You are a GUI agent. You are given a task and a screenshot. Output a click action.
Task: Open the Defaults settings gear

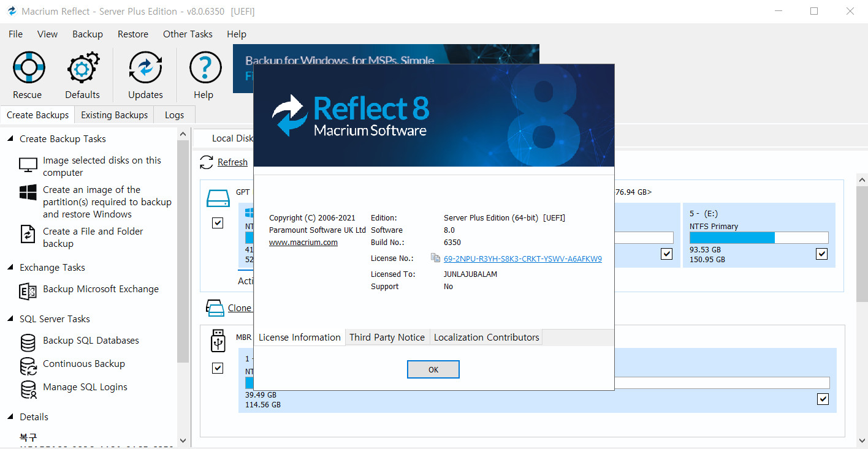(x=82, y=67)
